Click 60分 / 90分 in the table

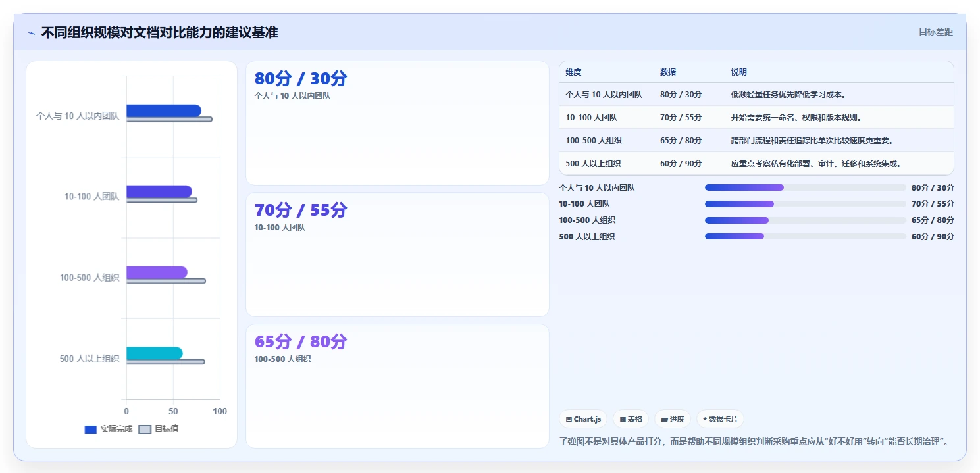point(681,164)
